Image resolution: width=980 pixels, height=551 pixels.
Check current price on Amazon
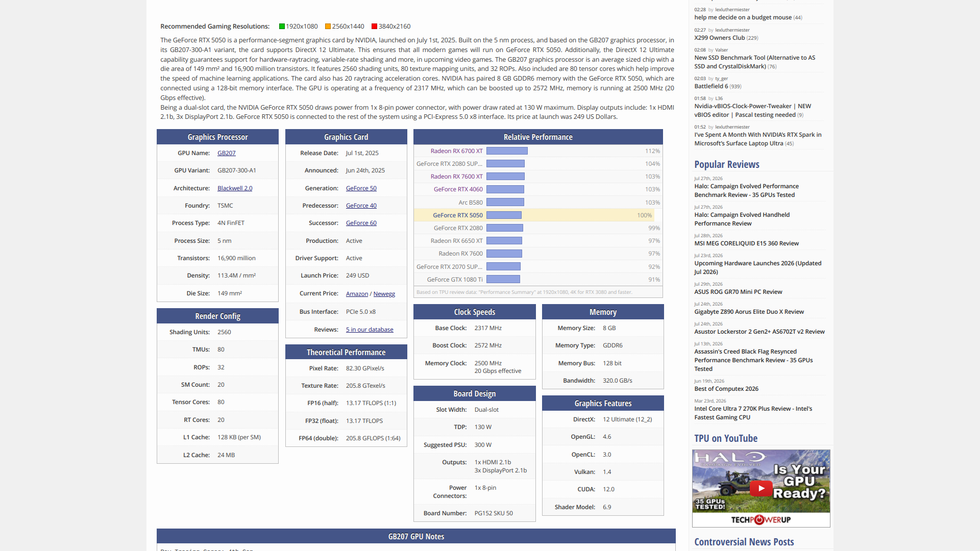pyautogui.click(x=357, y=294)
